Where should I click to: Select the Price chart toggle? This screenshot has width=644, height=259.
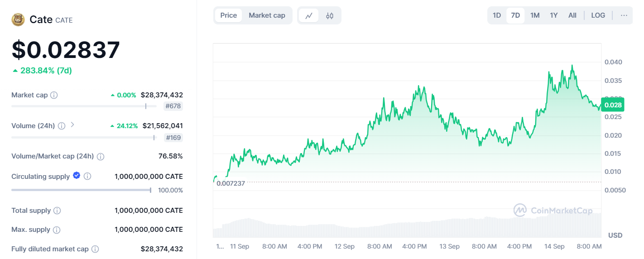point(228,15)
